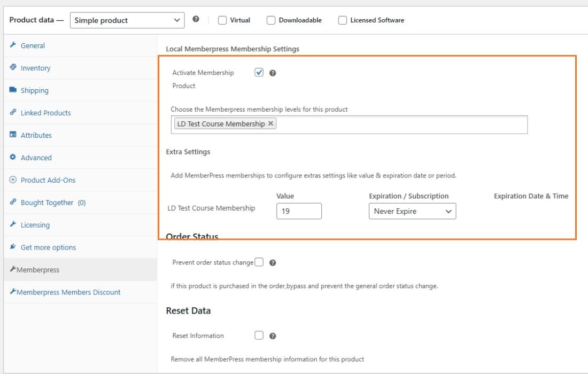Screen dimensions: 588x374
Task: Click help icon next to Reset Information
Action: click(273, 336)
